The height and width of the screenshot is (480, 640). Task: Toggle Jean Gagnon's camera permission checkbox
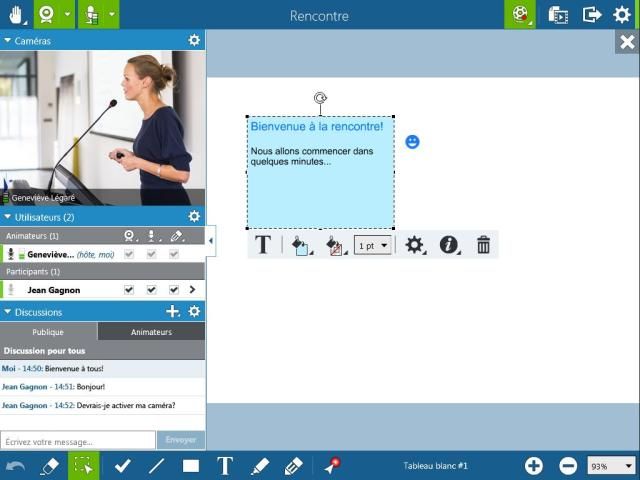pyautogui.click(x=129, y=290)
